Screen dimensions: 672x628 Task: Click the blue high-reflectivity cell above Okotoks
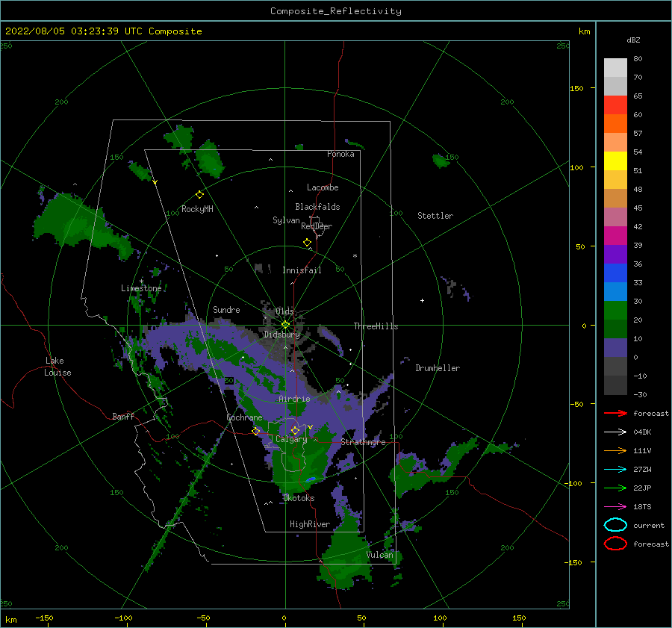click(311, 479)
